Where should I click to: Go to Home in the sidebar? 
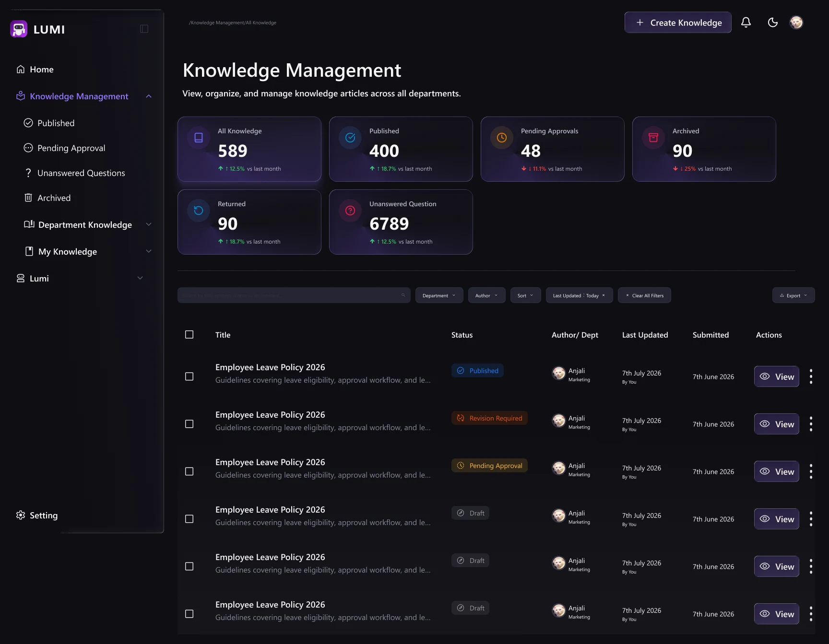pos(35,70)
